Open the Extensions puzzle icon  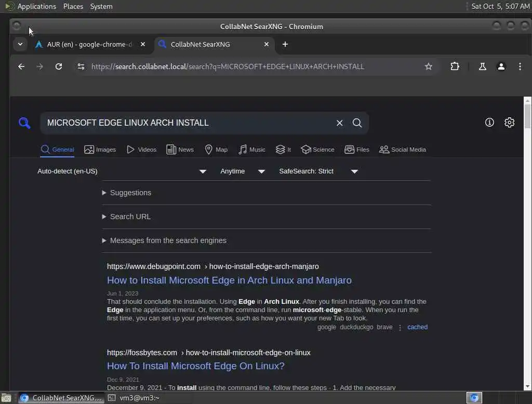click(455, 66)
